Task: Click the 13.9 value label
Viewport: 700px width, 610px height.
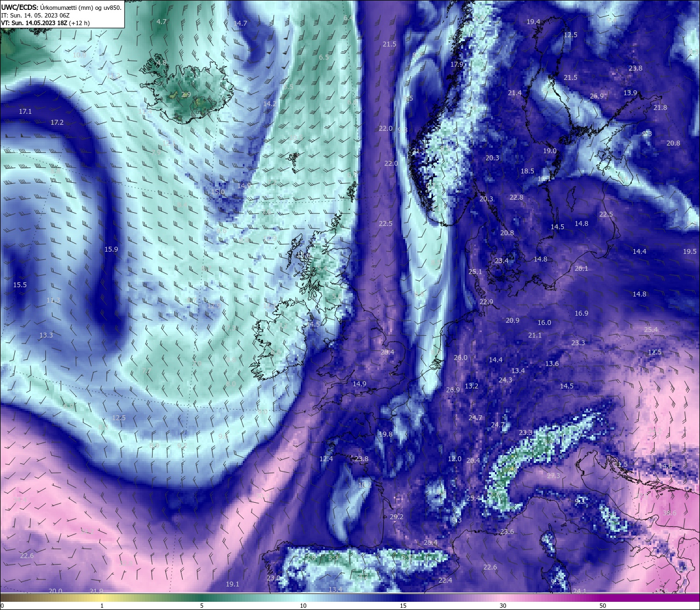Action: click(631, 93)
